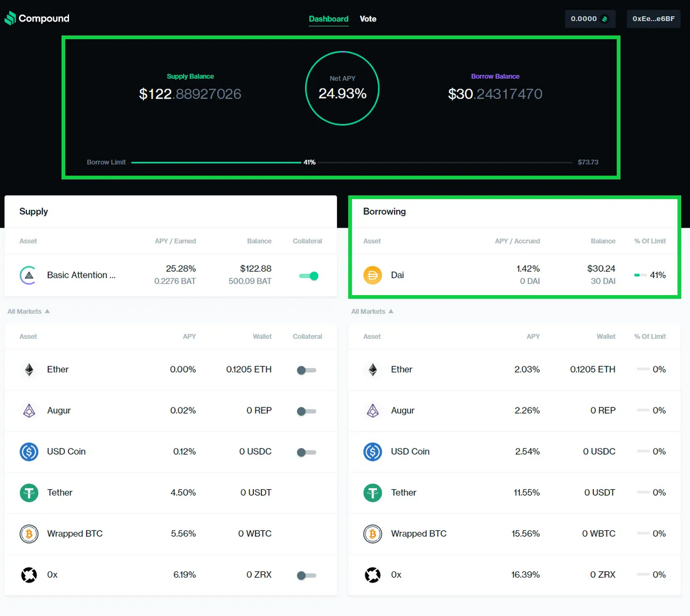The height and width of the screenshot is (616, 690).
Task: Click the Borrow Limit 41% progress bar
Action: pyautogui.click(x=351, y=162)
